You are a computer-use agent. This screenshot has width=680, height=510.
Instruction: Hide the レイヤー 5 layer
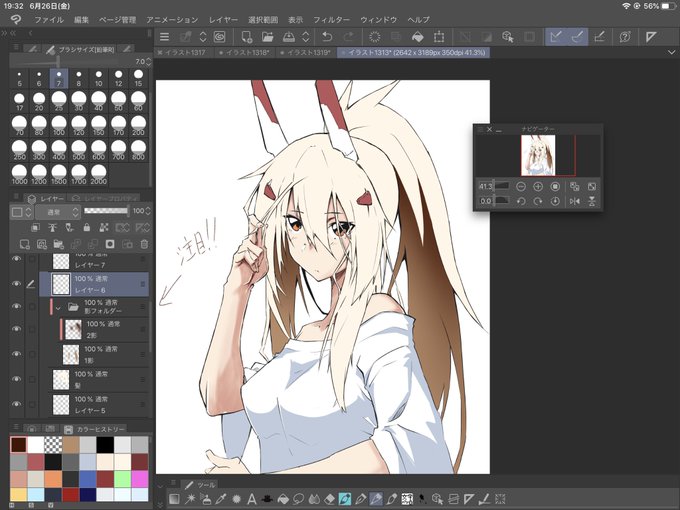16,404
